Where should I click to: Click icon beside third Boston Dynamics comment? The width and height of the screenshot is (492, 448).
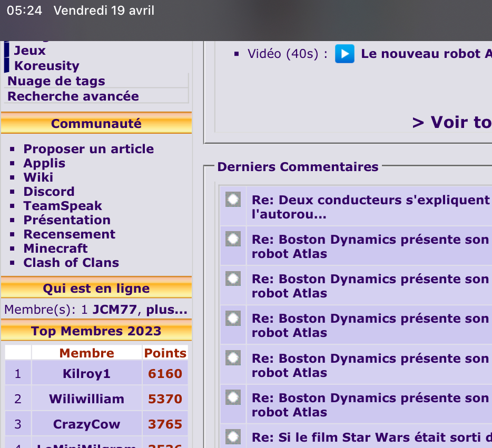[x=233, y=318]
